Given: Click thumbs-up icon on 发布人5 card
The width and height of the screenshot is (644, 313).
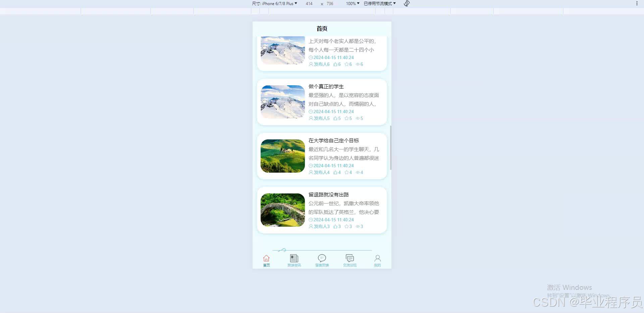Looking at the screenshot, I should pyautogui.click(x=335, y=118).
